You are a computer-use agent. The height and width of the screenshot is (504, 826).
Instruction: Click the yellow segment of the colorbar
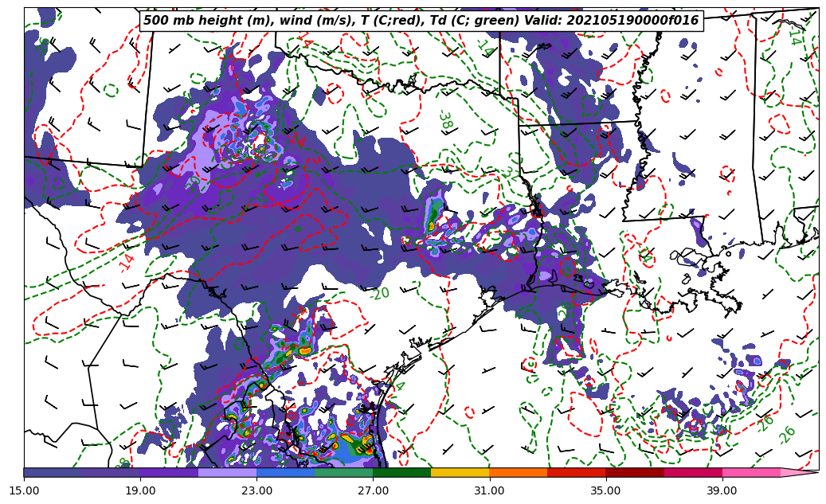click(460, 472)
